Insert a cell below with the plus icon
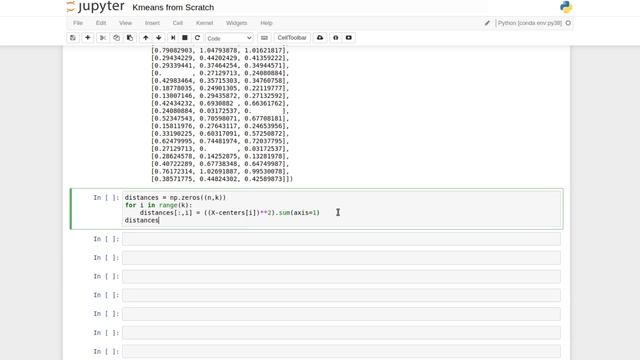 87,38
